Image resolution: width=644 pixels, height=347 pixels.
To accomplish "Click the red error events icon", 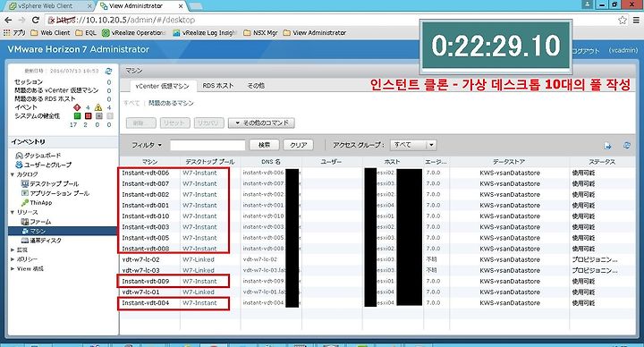I will 77,107.
